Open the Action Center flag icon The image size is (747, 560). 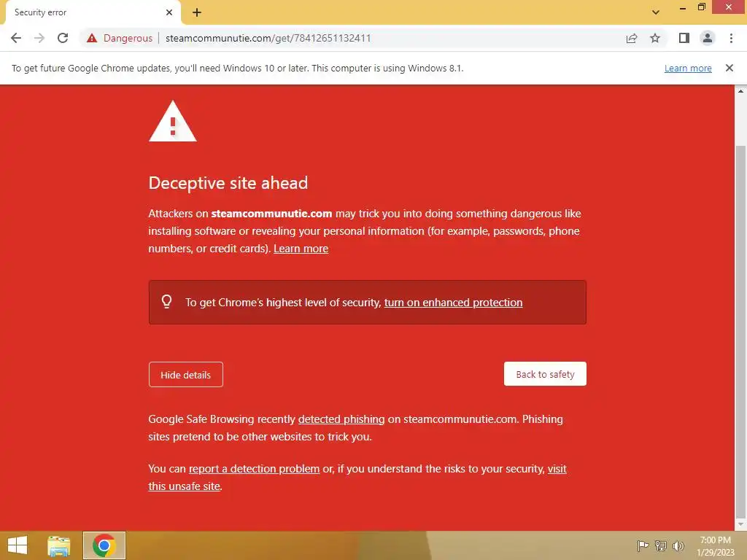pyautogui.click(x=643, y=545)
